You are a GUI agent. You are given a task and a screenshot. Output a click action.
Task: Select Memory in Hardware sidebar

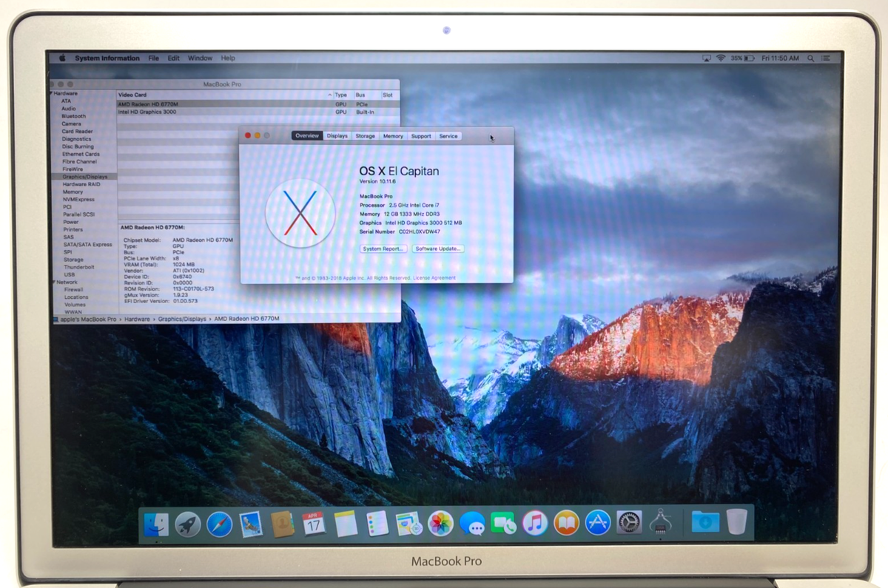point(73,192)
